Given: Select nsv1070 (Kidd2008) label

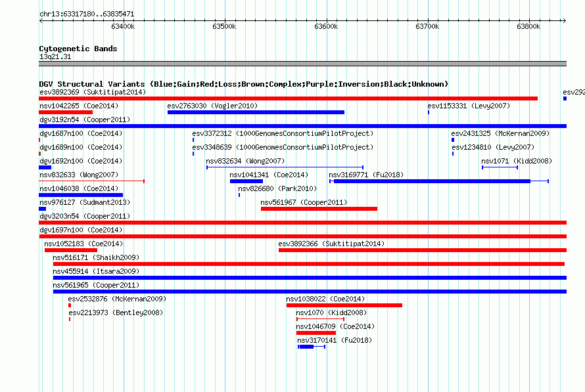Looking at the screenshot, I should click(x=331, y=313).
